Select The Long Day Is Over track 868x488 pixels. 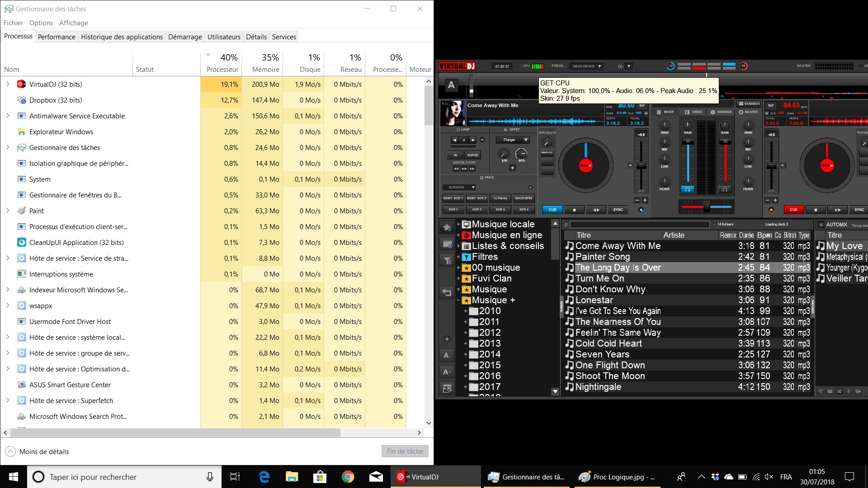tap(687, 267)
